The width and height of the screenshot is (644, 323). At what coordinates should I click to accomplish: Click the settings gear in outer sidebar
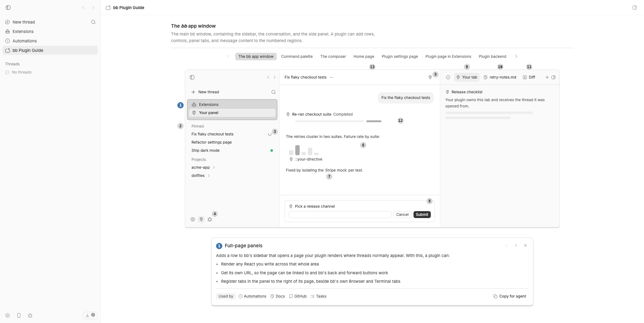point(8,315)
